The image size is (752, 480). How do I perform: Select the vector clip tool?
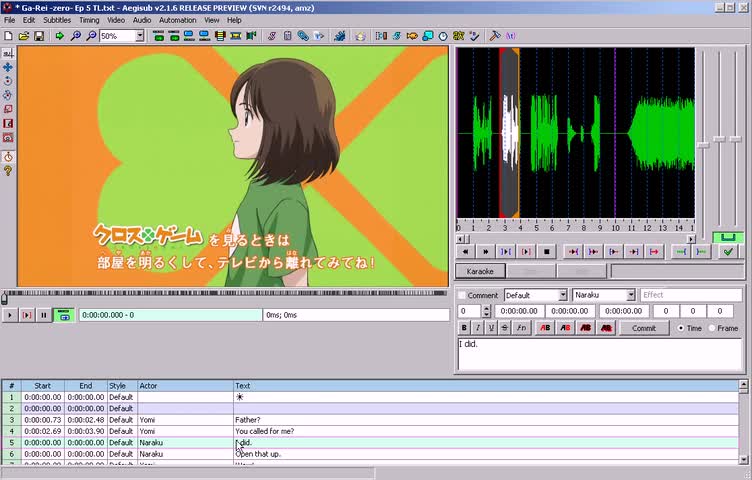click(x=8, y=138)
